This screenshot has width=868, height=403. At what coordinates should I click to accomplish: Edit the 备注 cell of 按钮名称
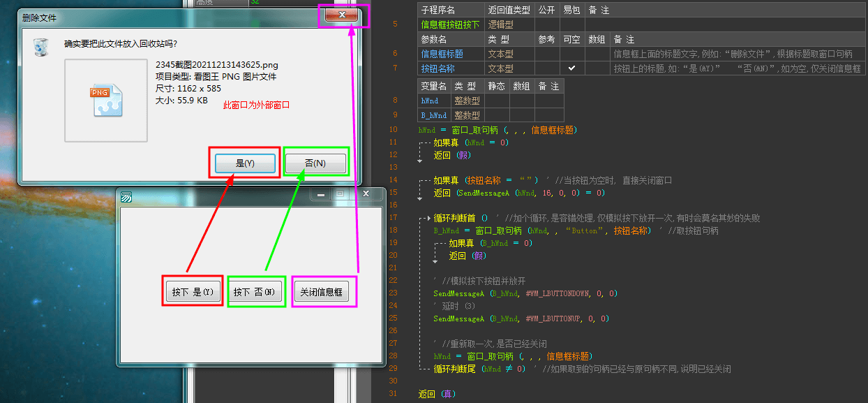726,68
